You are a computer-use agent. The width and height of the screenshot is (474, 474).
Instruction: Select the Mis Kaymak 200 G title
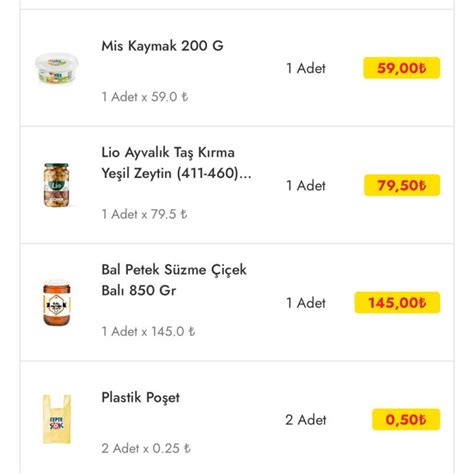coord(162,46)
